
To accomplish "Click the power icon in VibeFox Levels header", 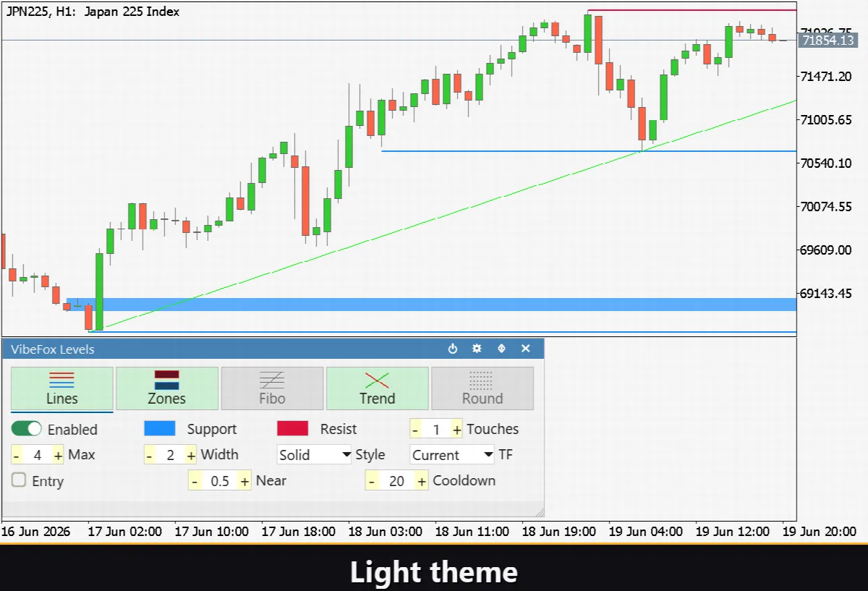I will click(453, 349).
